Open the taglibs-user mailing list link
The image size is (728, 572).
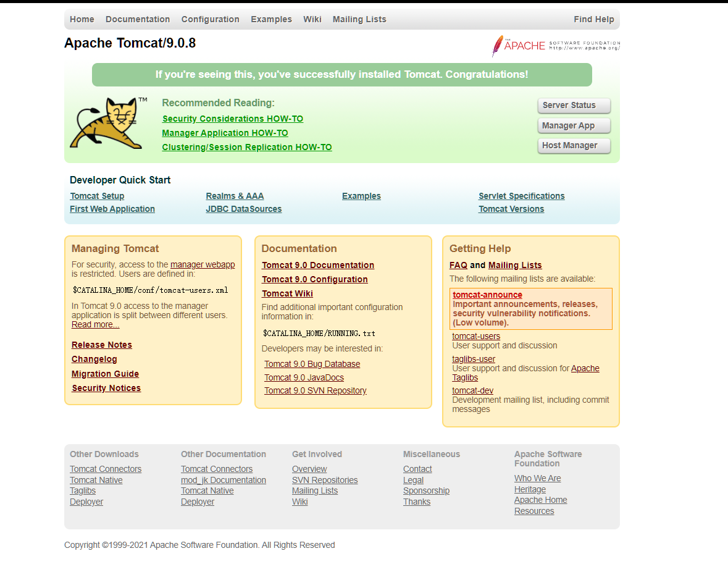coord(474,359)
